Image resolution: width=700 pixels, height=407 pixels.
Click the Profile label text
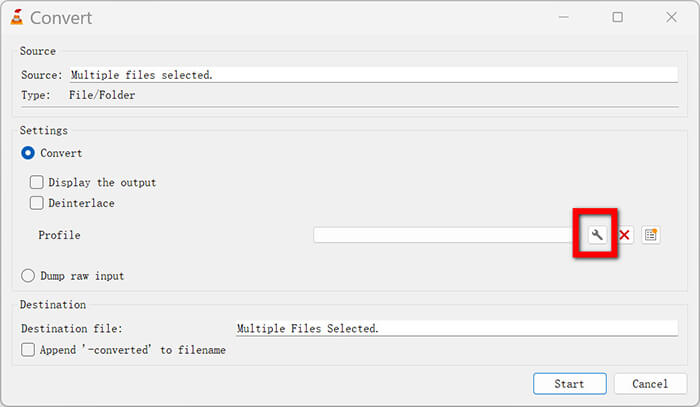click(59, 235)
